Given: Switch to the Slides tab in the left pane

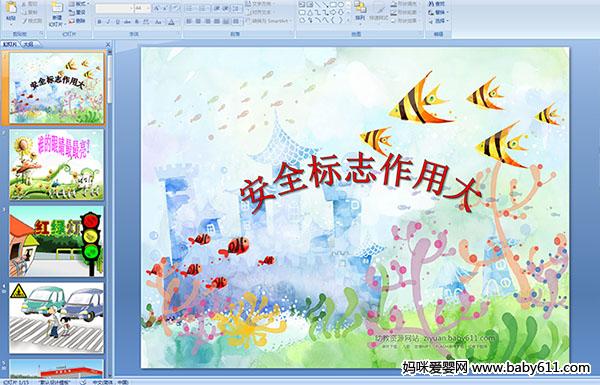Looking at the screenshot, I should 10,44.
